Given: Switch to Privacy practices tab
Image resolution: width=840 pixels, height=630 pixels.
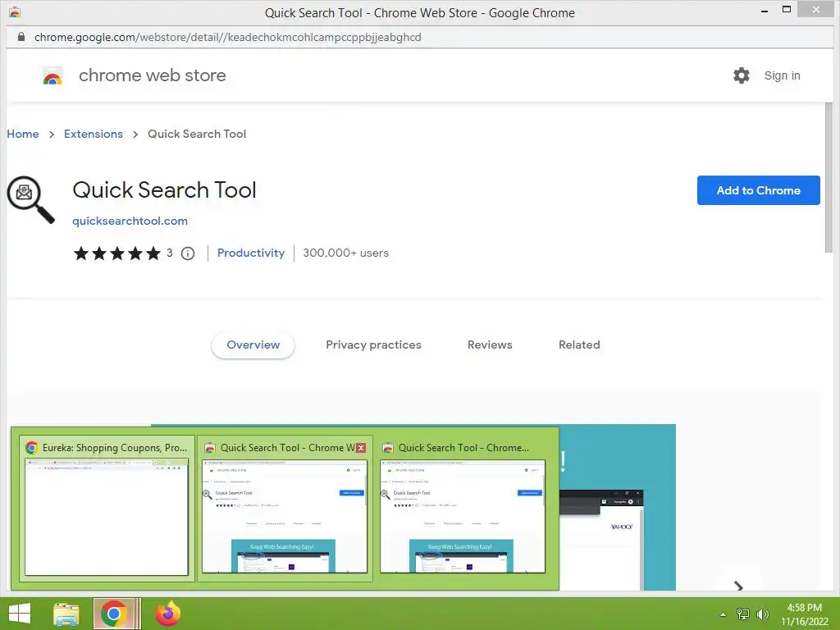Looking at the screenshot, I should [x=373, y=345].
